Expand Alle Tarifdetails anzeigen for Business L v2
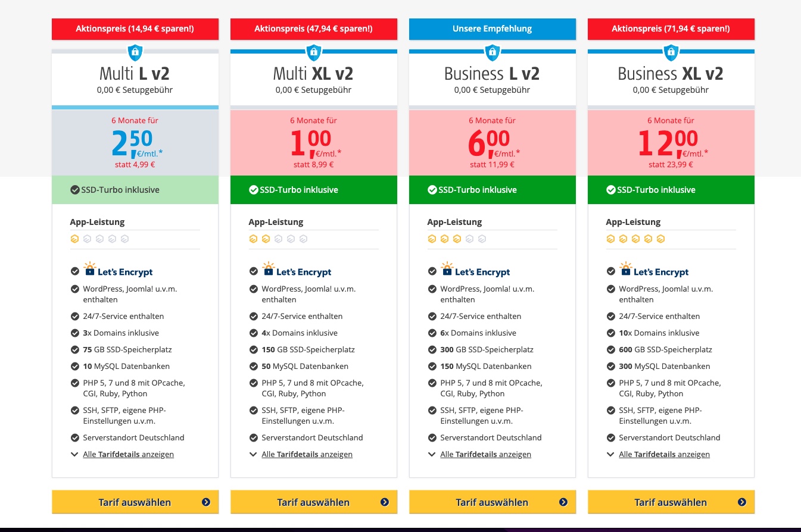 485,455
